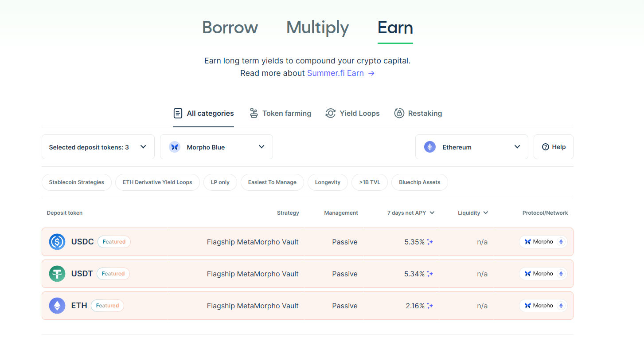Image resolution: width=644 pixels, height=346 pixels.
Task: Enable the Bluechip Assets filter chip
Action: pos(419,182)
